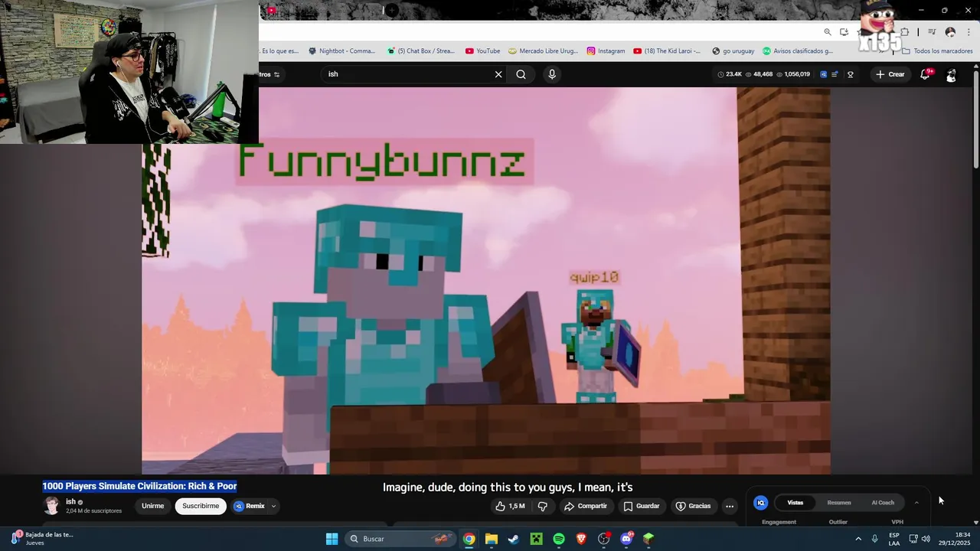Image resolution: width=980 pixels, height=551 pixels.
Task: Collapse the vidIQ panel chevron
Action: click(916, 503)
